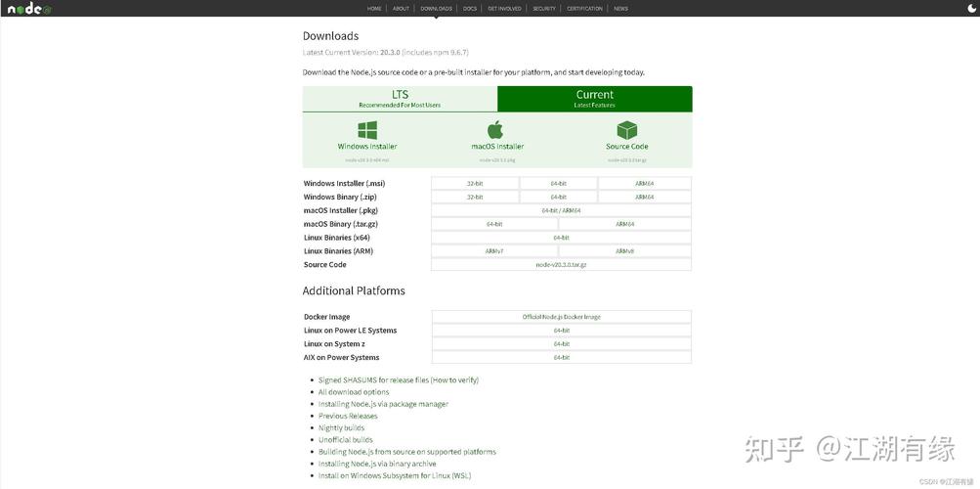
Task: Open Building Node.js from source link
Action: (406, 452)
